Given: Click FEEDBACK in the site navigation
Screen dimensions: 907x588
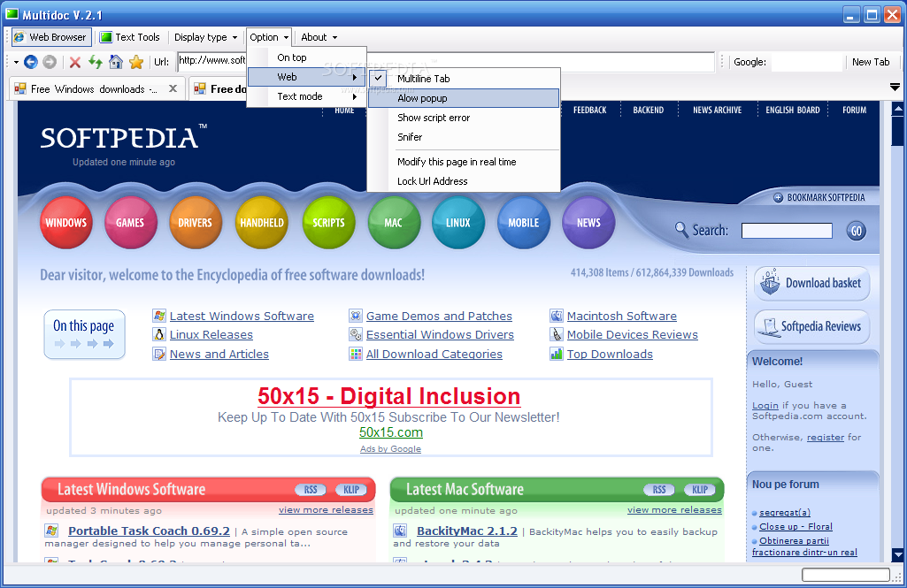Looking at the screenshot, I should point(590,110).
